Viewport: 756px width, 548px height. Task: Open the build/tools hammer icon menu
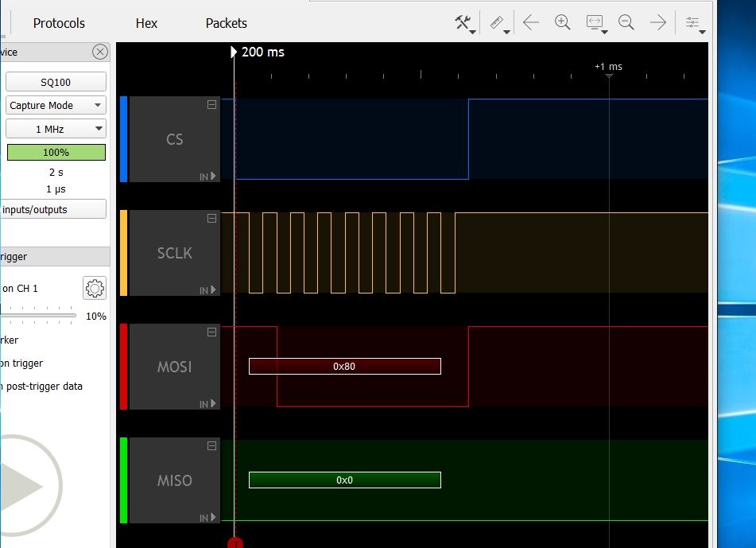click(x=461, y=21)
